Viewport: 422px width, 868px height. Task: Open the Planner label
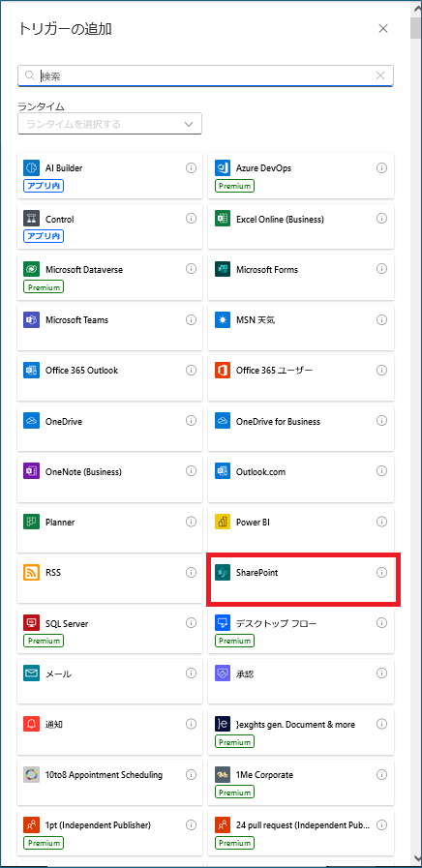click(60, 522)
